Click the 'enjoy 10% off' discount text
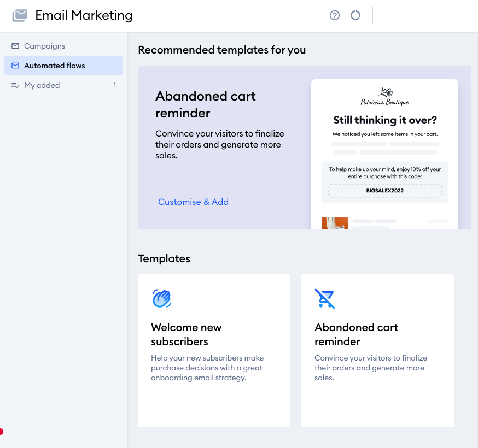The width and height of the screenshot is (478, 448). [x=384, y=173]
